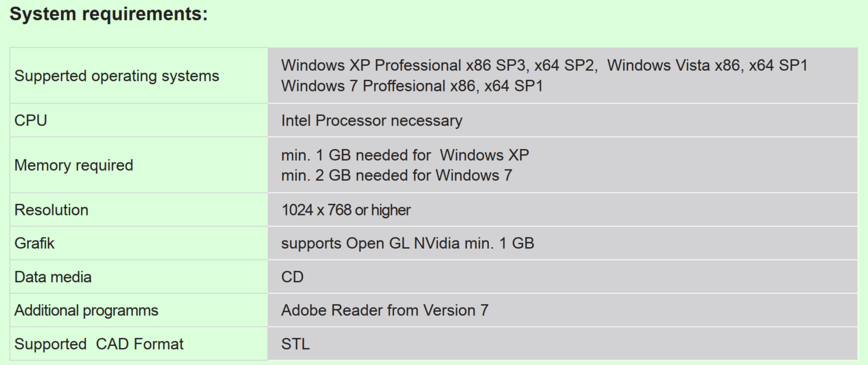Click the Memory required label

tap(74, 165)
